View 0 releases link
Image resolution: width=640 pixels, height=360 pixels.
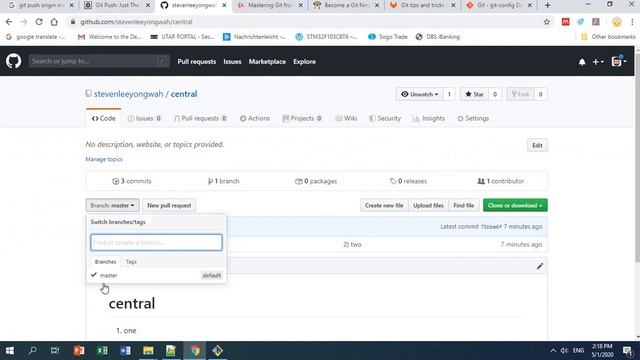408,181
